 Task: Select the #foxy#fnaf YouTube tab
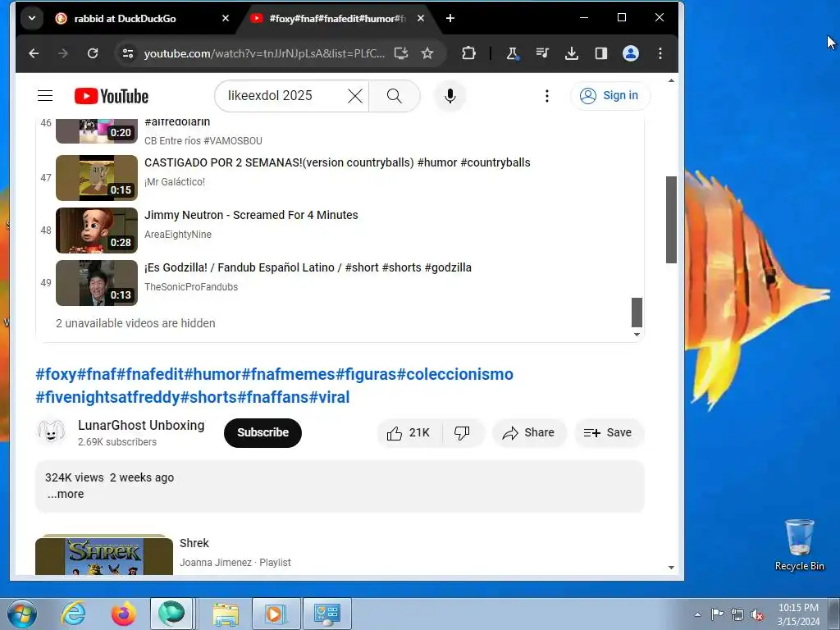[337, 18]
